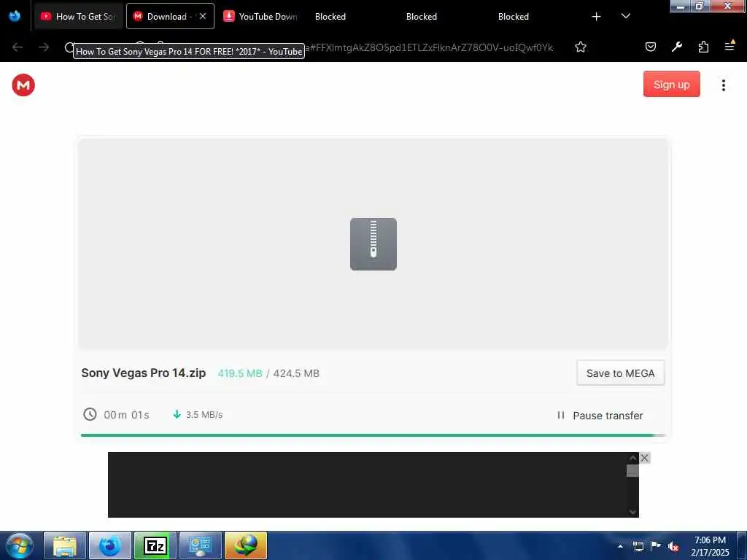Close the advertisement banner with X

pyautogui.click(x=644, y=458)
